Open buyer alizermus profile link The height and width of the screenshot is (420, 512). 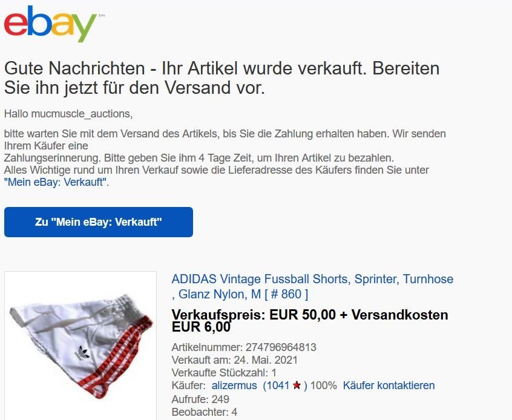tap(234, 386)
